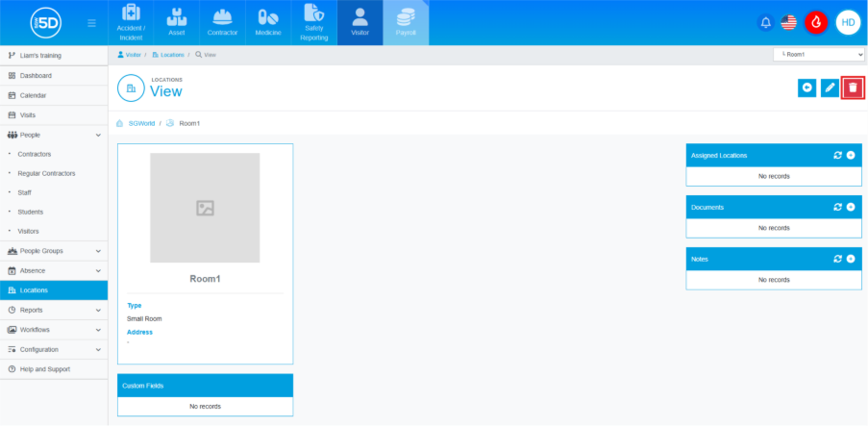Click the US flag language icon
Image resolution: width=868 pixels, height=427 pixels.
[789, 22]
